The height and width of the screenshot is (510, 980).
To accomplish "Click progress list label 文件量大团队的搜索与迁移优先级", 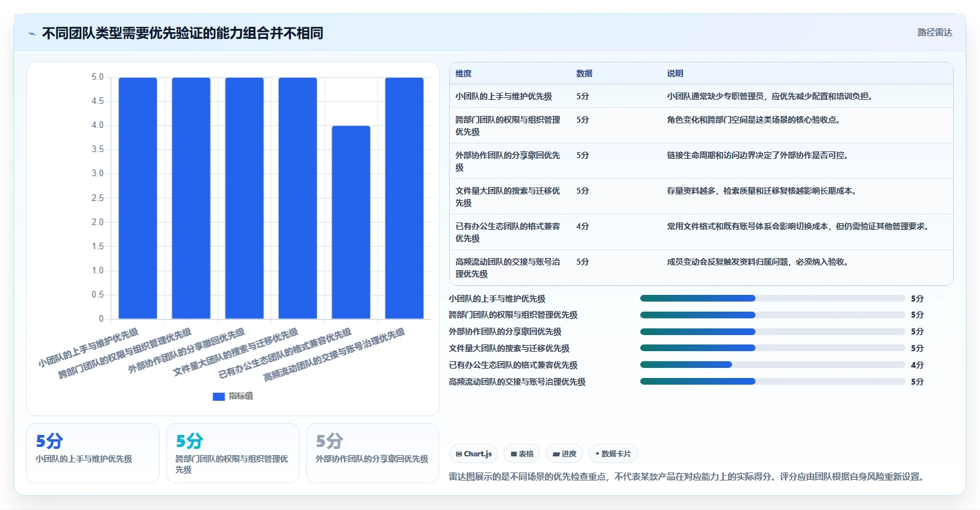I will point(509,348).
